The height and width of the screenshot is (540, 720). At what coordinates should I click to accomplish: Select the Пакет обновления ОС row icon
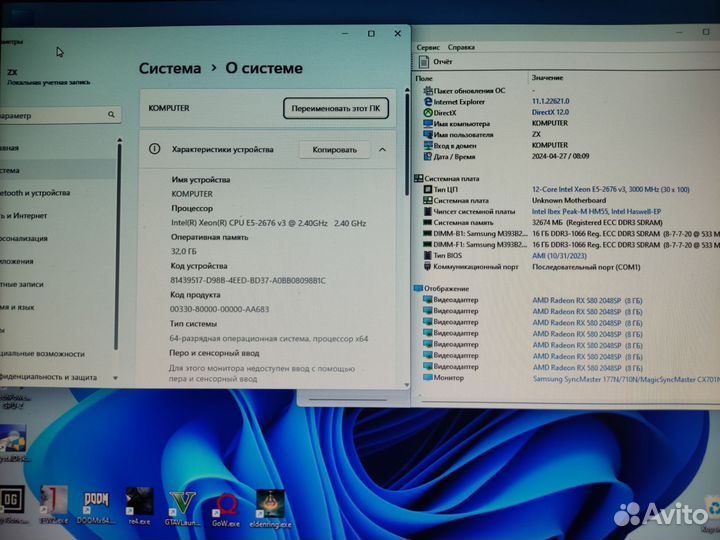tap(428, 90)
